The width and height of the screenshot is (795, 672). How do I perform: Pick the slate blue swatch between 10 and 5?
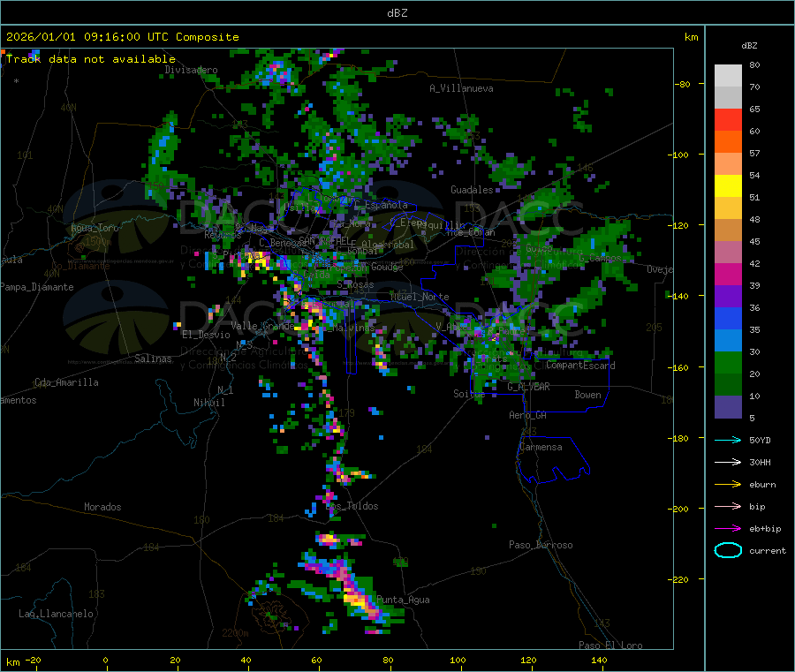coord(728,407)
